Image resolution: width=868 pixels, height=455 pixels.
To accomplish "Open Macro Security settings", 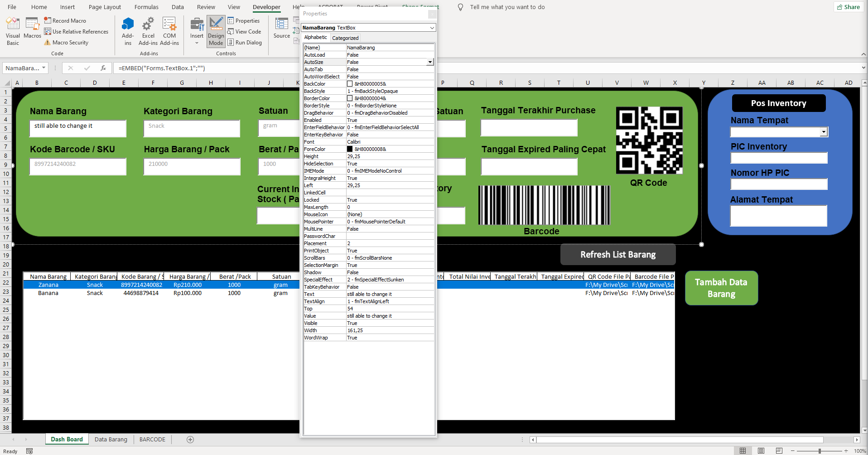I will click(66, 42).
